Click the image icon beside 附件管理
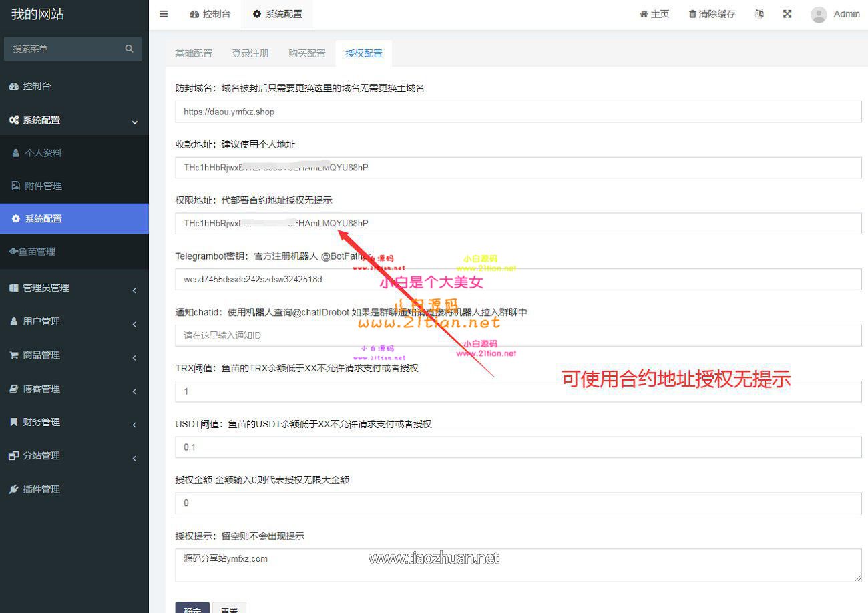This screenshot has height=613, width=868. pyautogui.click(x=16, y=186)
